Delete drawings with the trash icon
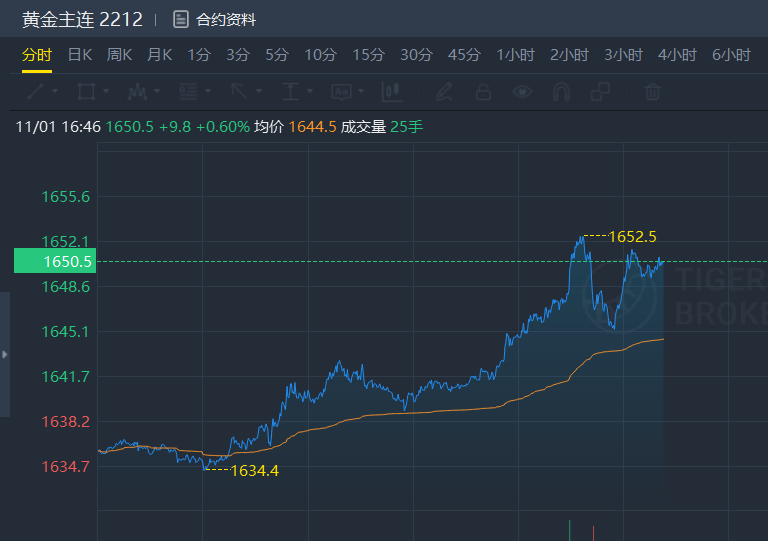 (652, 92)
